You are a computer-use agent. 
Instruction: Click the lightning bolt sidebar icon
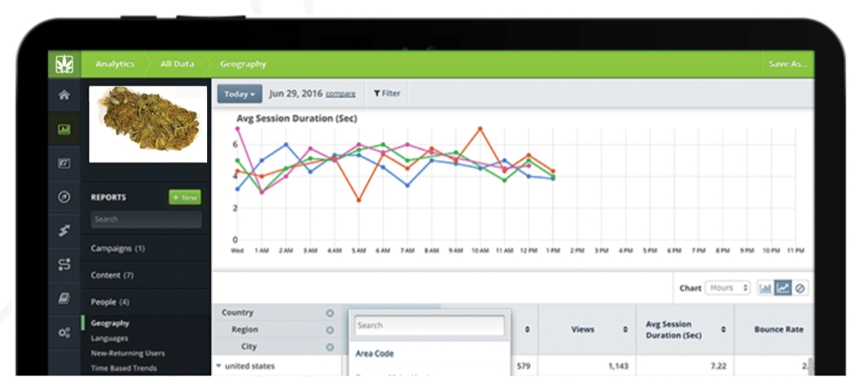click(x=64, y=231)
